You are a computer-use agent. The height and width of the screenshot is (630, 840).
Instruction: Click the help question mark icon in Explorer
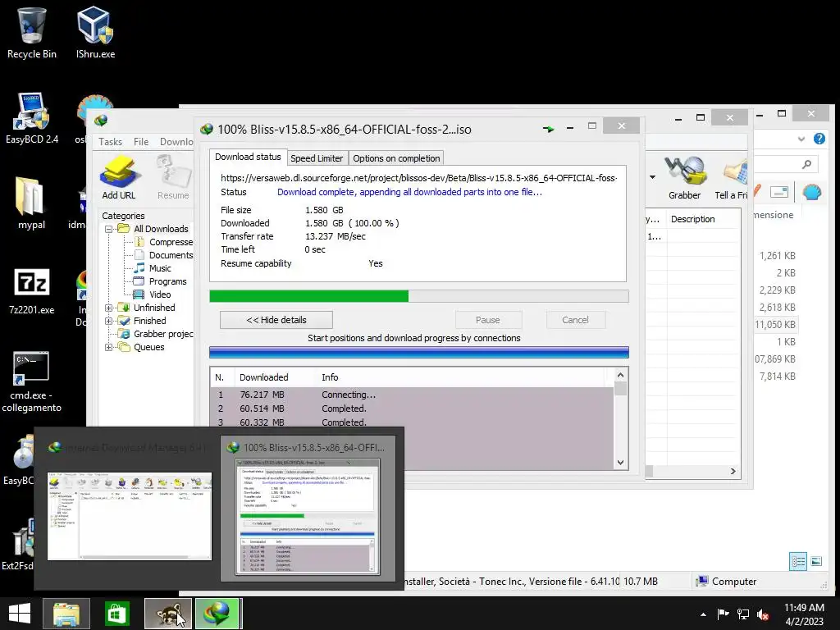[x=819, y=139]
